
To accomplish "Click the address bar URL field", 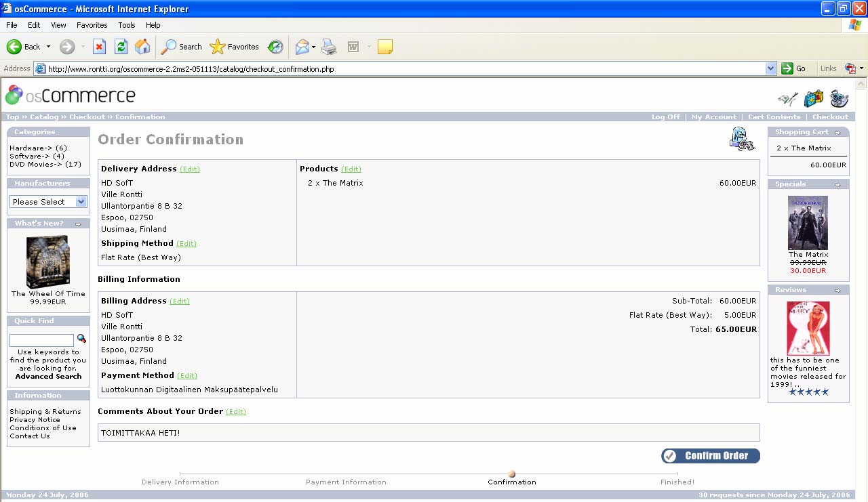I will (x=406, y=68).
